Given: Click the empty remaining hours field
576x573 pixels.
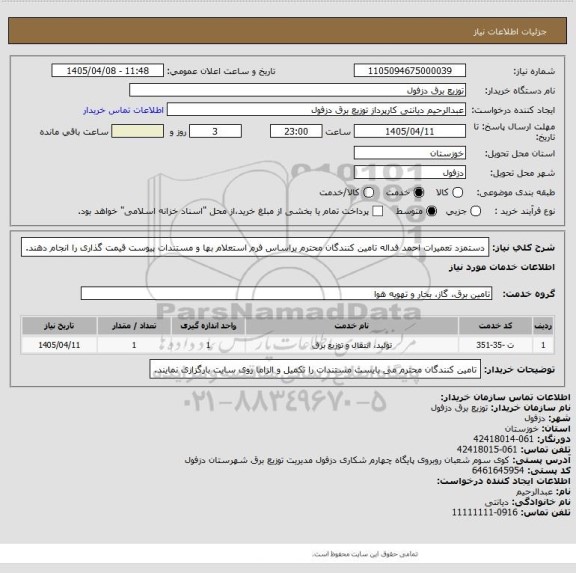Looking at the screenshot, I should point(138,131).
